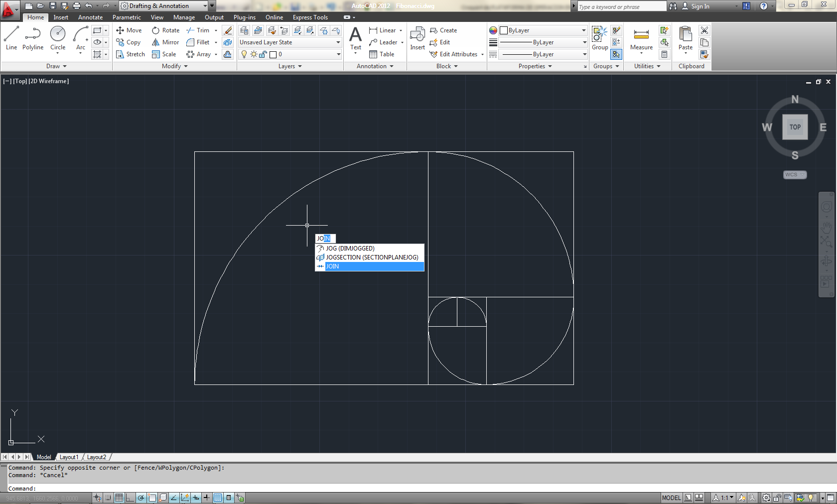Viewport: 837px width, 504px height.
Task: Click Create block button
Action: click(443, 30)
